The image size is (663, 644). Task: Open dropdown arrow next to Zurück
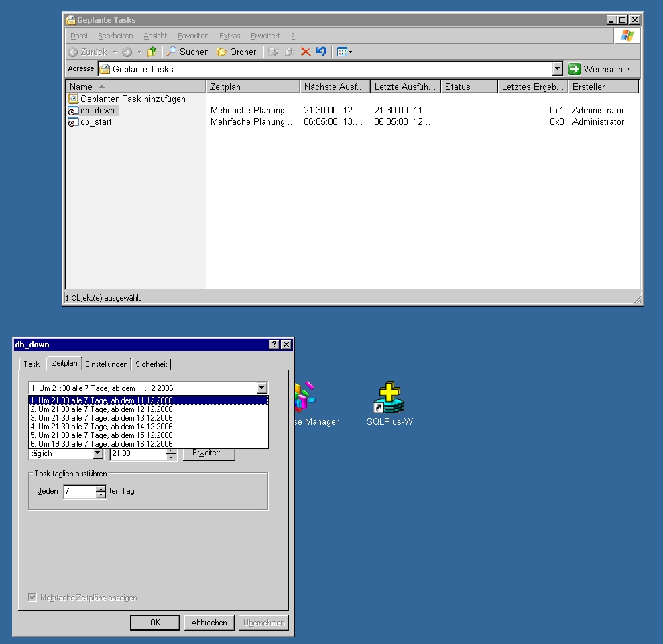click(x=115, y=52)
